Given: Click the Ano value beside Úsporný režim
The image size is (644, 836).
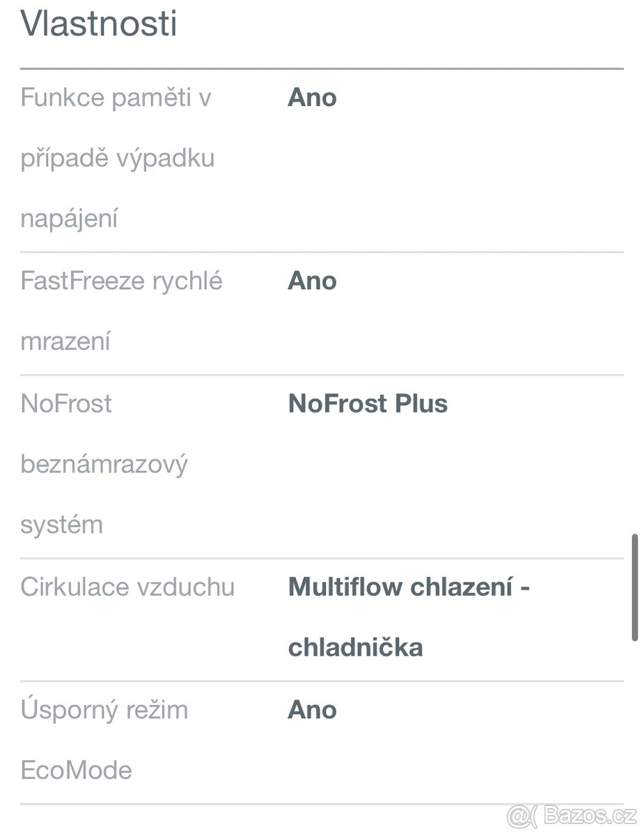Looking at the screenshot, I should pyautogui.click(x=312, y=710).
